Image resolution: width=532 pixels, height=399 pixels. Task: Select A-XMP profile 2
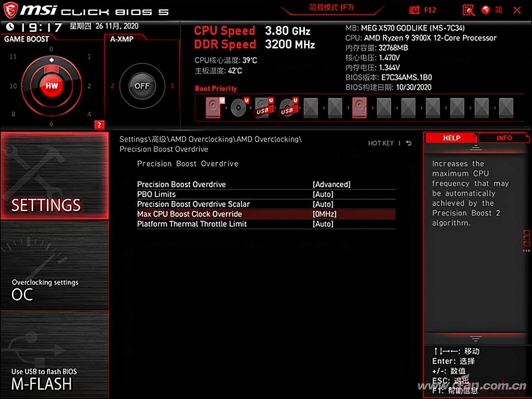coord(112,86)
